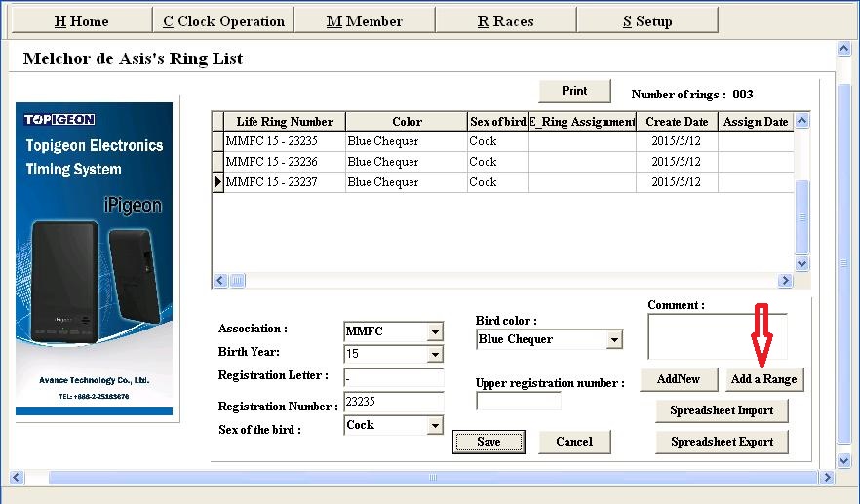The image size is (860, 504).
Task: Focus the Upper registration number field
Action: click(x=519, y=402)
